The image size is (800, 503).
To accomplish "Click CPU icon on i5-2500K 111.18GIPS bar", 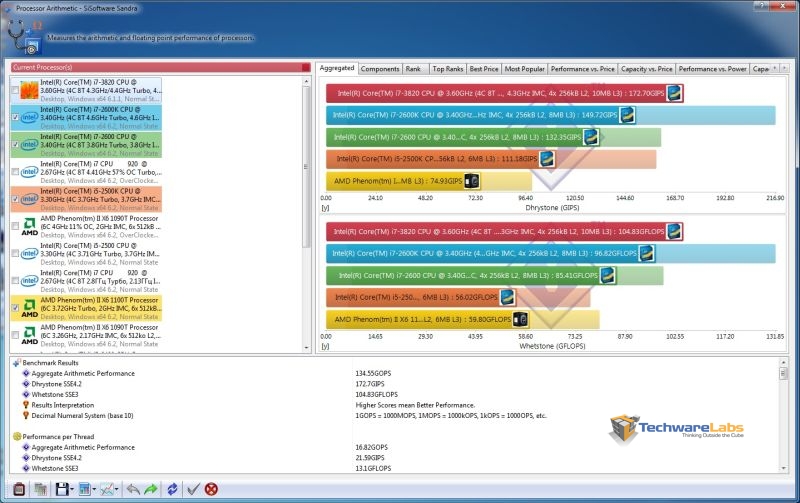I will tap(546, 159).
